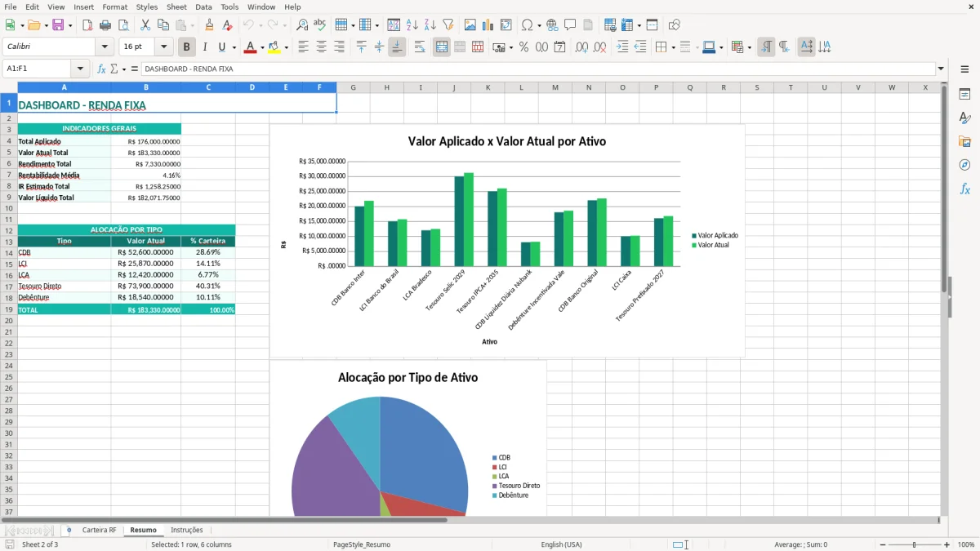
Task: Select column A header
Action: pos(65,87)
